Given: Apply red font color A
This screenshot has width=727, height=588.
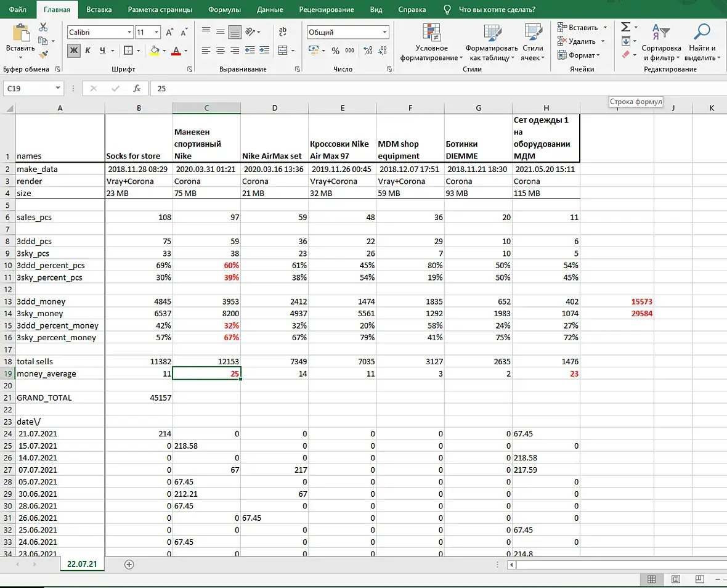Looking at the screenshot, I should pyautogui.click(x=176, y=51).
